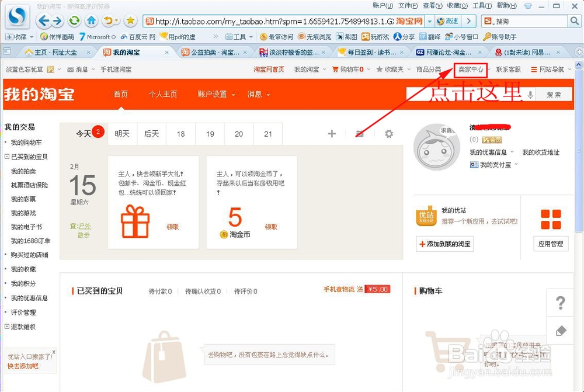This screenshot has height=392, width=584.
Task: Click the 搜索 search button
Action: click(x=554, y=95)
